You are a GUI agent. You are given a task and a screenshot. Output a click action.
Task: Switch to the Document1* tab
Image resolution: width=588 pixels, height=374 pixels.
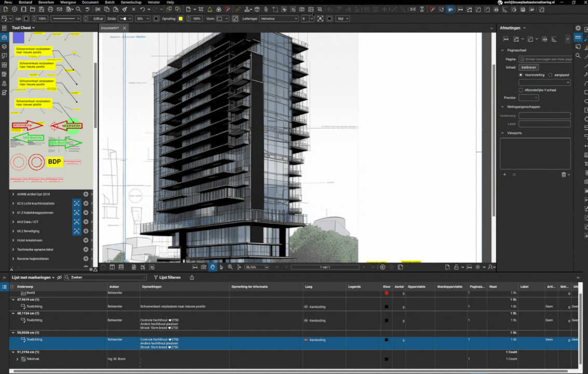[x=110, y=28]
